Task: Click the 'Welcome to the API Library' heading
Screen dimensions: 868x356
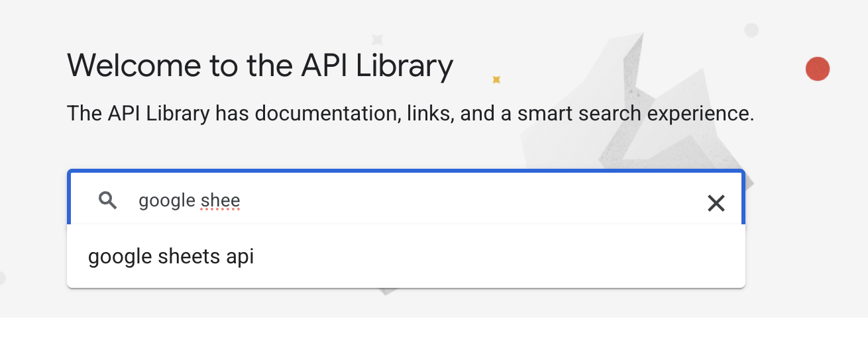Action: (260, 66)
